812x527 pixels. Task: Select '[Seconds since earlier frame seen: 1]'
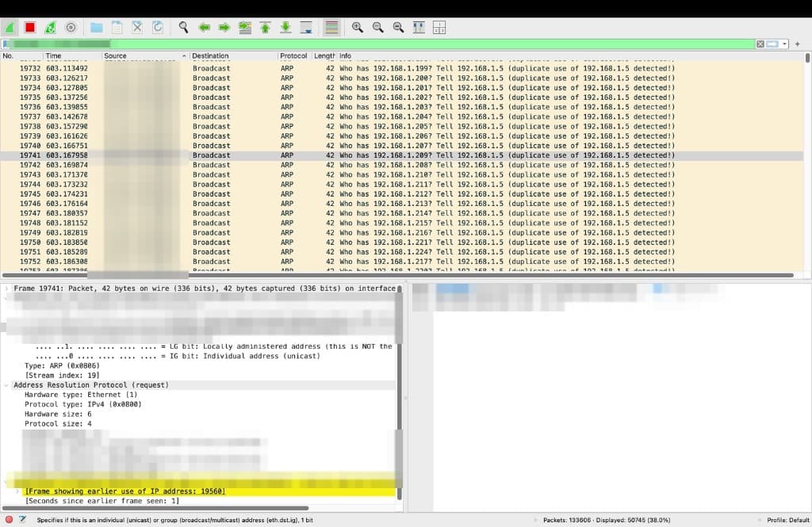(x=102, y=501)
